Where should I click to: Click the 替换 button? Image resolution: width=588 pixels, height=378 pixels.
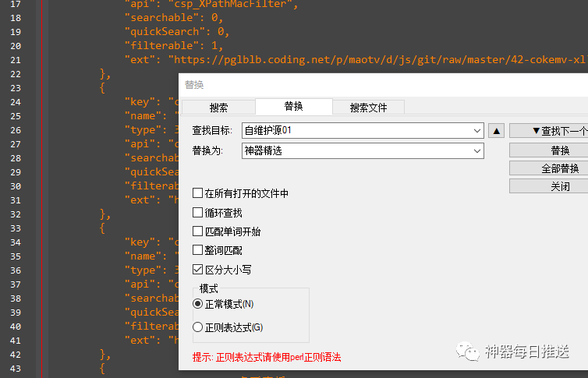pos(549,150)
